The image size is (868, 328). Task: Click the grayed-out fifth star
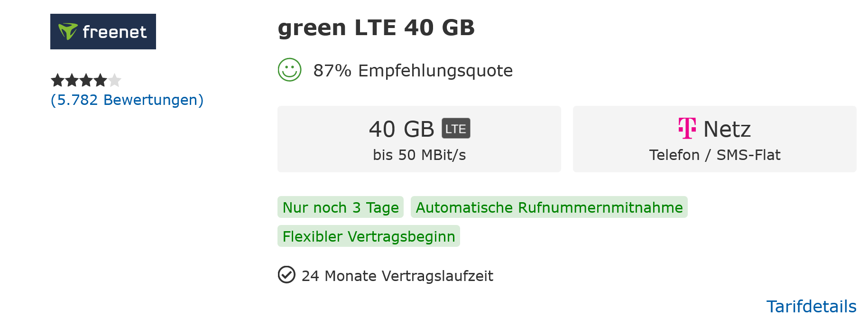pyautogui.click(x=116, y=81)
